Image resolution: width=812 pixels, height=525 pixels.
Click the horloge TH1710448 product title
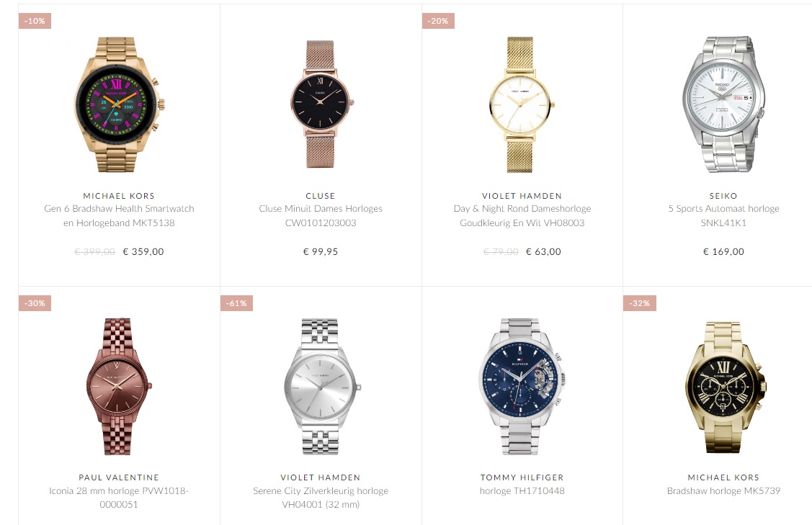522,491
